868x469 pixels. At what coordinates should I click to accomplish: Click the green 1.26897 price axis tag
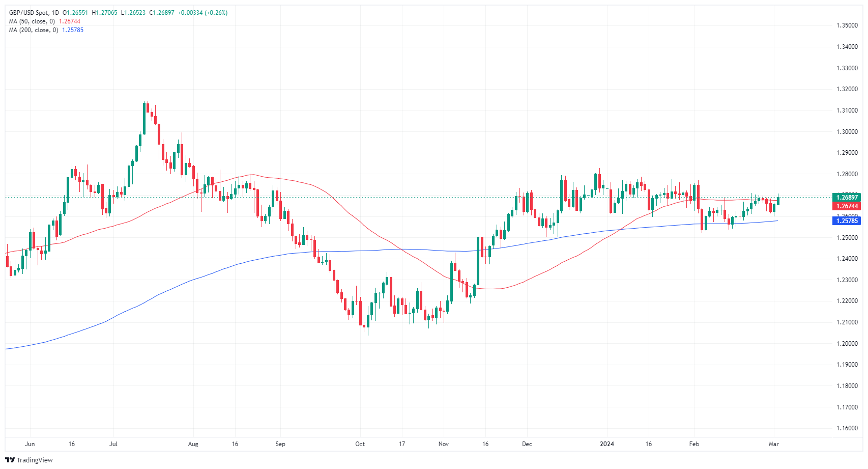click(847, 198)
